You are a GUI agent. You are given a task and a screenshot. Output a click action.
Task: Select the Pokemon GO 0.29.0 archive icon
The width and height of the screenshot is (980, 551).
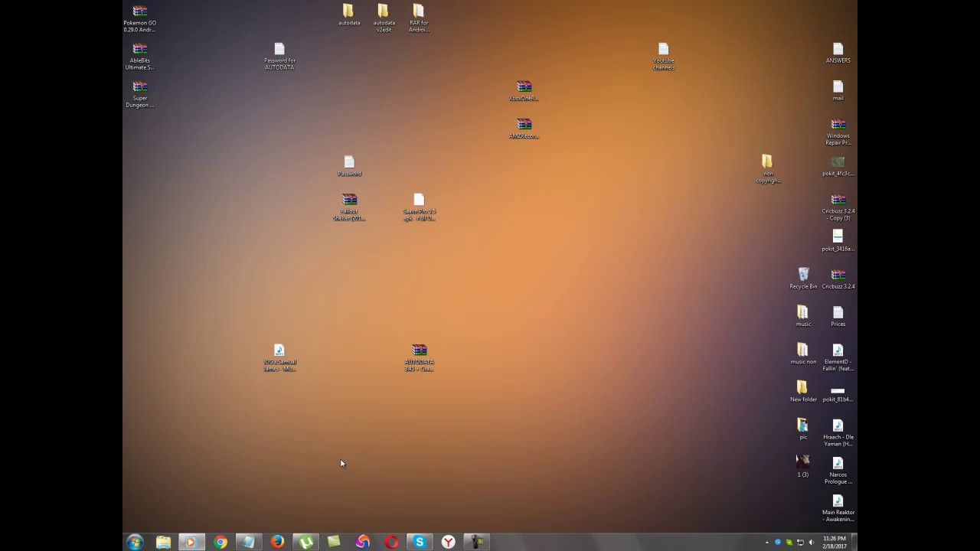pyautogui.click(x=140, y=19)
